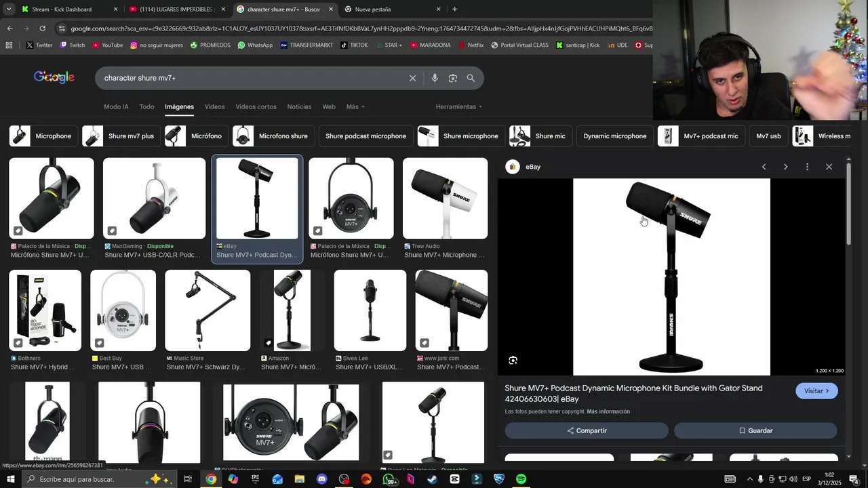This screenshot has width=868, height=488.
Task: Open Chrome apps grid in bookmarks bar
Action: point(9,45)
